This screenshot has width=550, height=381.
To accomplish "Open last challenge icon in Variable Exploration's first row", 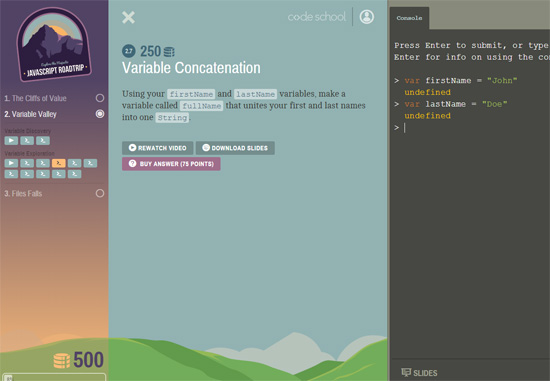I will pyautogui.click(x=90, y=163).
